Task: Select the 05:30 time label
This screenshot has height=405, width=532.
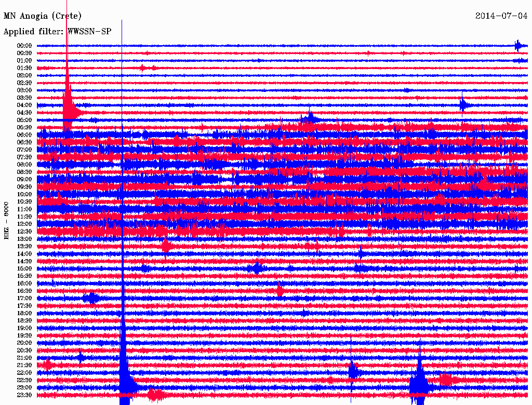Action: 24,127
